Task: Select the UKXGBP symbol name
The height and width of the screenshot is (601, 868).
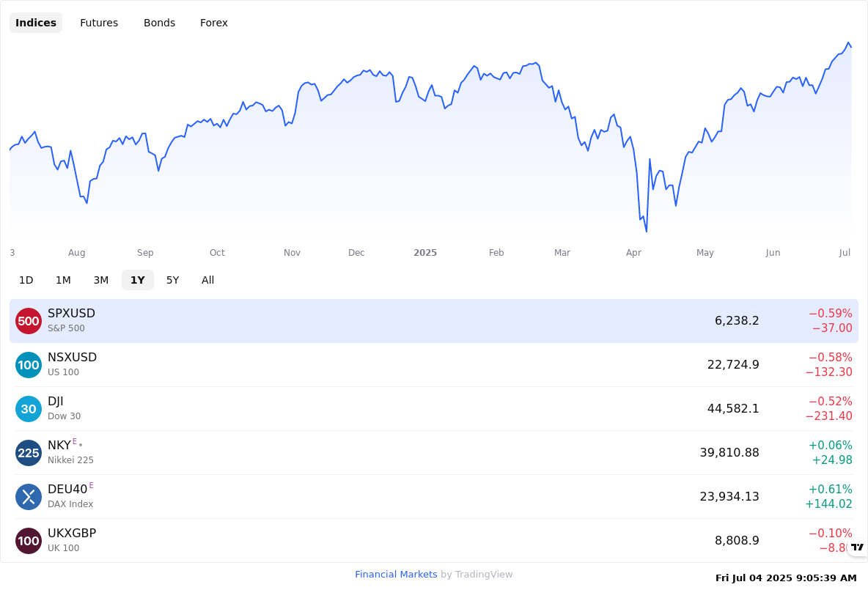Action: tap(72, 534)
